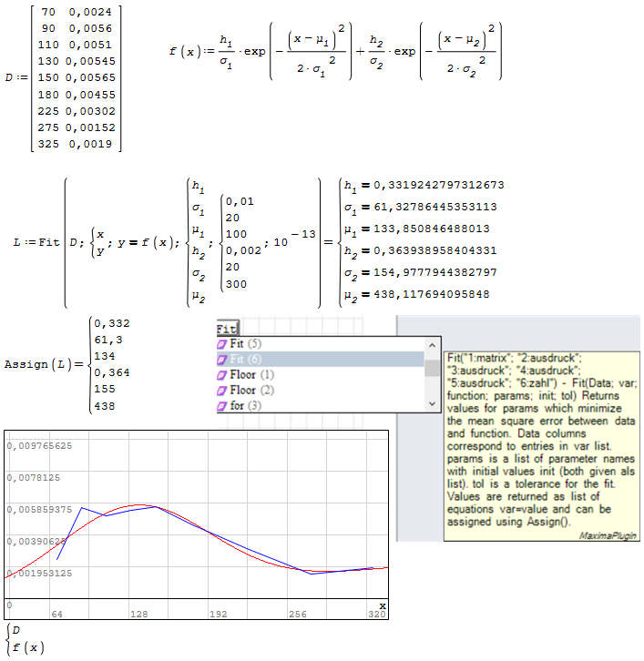Select the L := Fit expression
This screenshot has height=661, width=644.
tap(182, 242)
